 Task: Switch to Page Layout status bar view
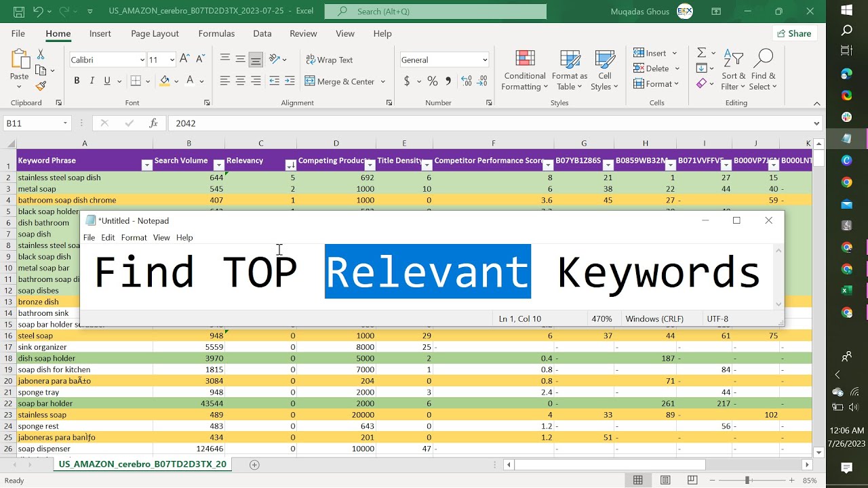[x=665, y=480]
